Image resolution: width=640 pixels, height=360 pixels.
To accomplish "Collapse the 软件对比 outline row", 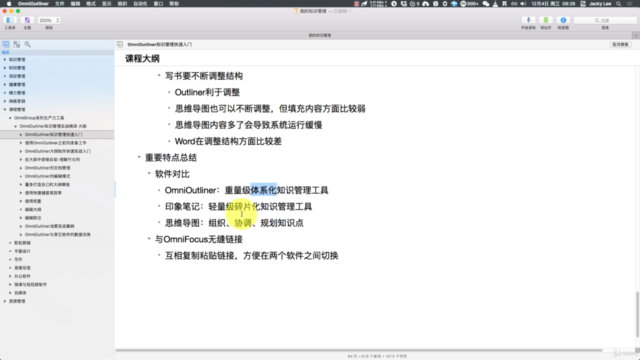I will (149, 173).
